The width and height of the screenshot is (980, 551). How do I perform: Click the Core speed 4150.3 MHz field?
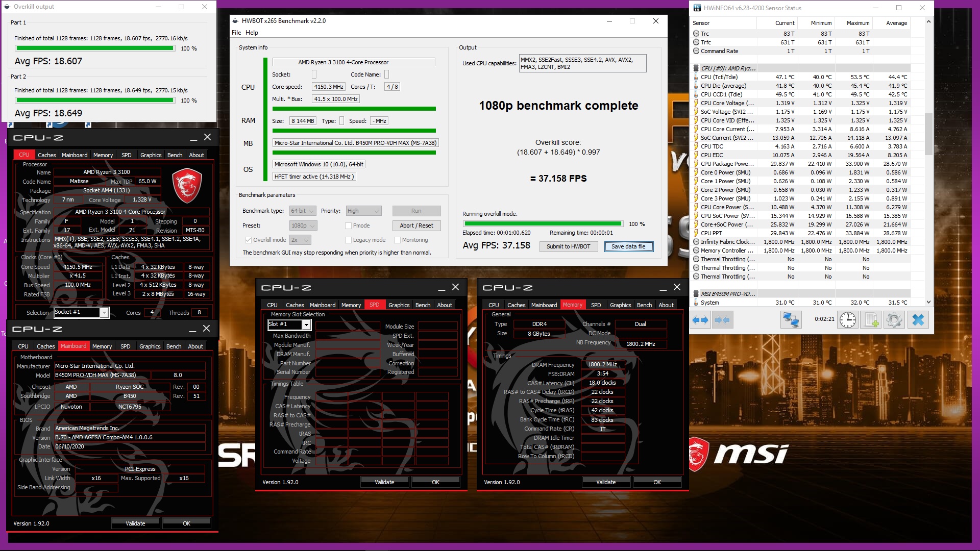coord(329,87)
